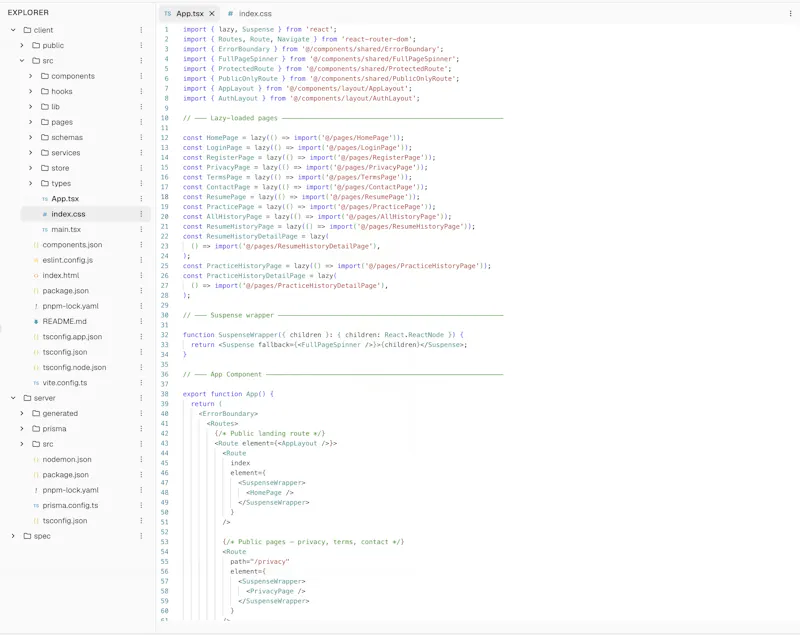This screenshot has width=800, height=635.
Task: Click the lib folder icon
Action: pos(45,107)
